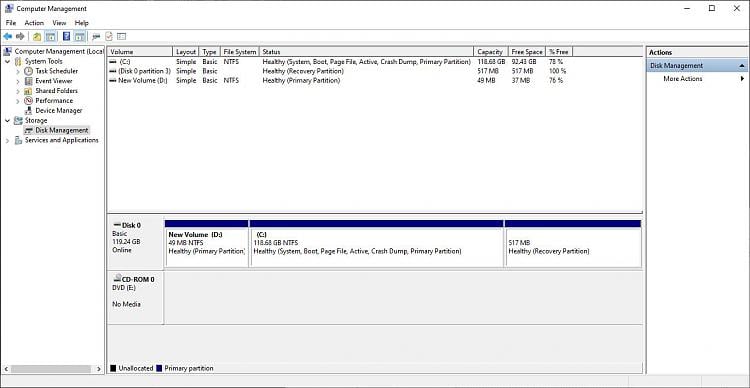Click the Computer Management title bar icon
Viewport: 750px width, 388px height.
[9, 8]
